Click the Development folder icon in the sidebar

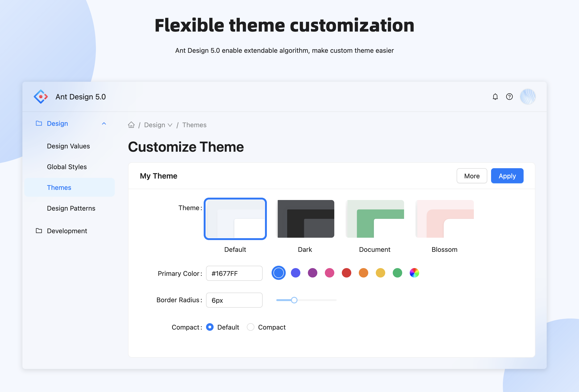pos(39,231)
